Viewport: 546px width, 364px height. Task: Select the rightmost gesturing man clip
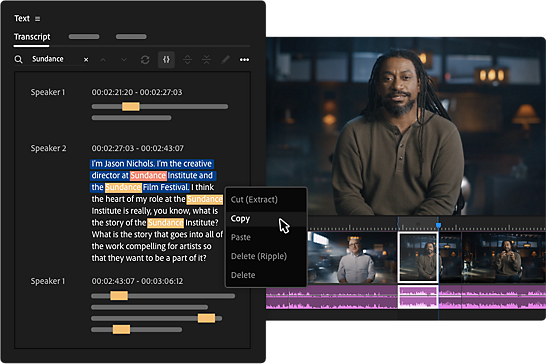(x=504, y=257)
